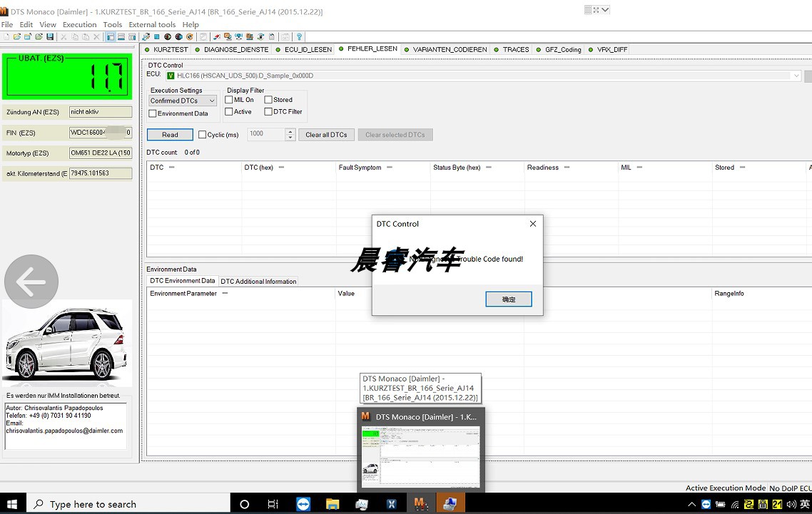Switch to the VARIANTEN_CODIEREN tab
The image size is (812, 514).
(x=445, y=49)
